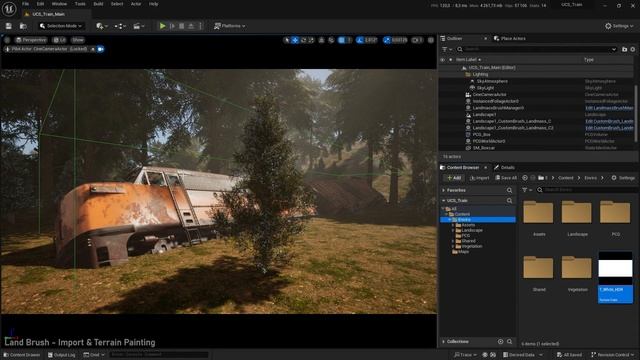Open the Cinematics clapperboard dropdown
Viewport: 640px width, 360px height.
pyautogui.click(x=138, y=26)
